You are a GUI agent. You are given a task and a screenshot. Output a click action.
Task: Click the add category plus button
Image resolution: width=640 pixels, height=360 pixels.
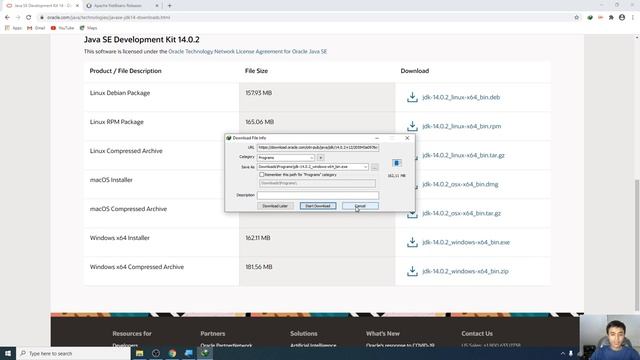[x=321, y=158]
